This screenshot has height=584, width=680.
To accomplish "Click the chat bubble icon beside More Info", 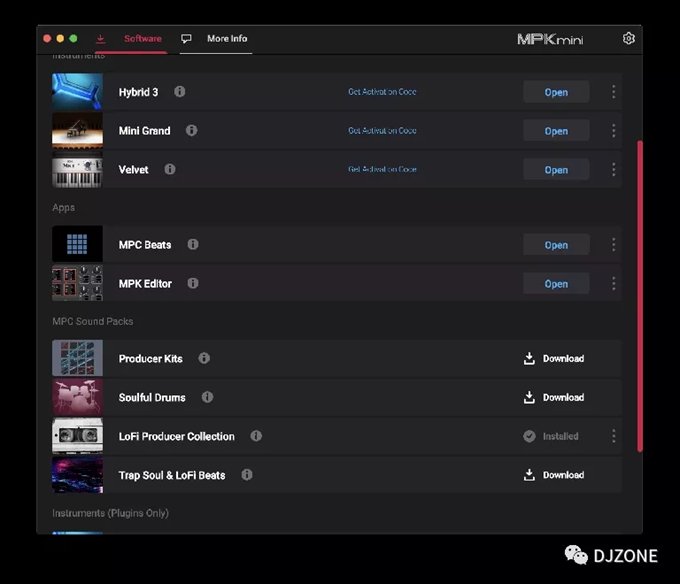I will (186, 39).
